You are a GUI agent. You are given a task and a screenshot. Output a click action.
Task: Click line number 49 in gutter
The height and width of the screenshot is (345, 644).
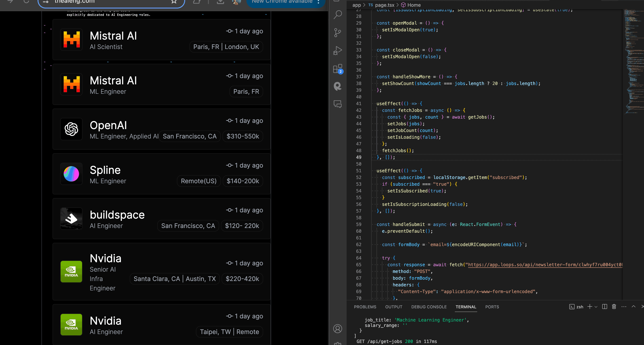[x=358, y=157]
